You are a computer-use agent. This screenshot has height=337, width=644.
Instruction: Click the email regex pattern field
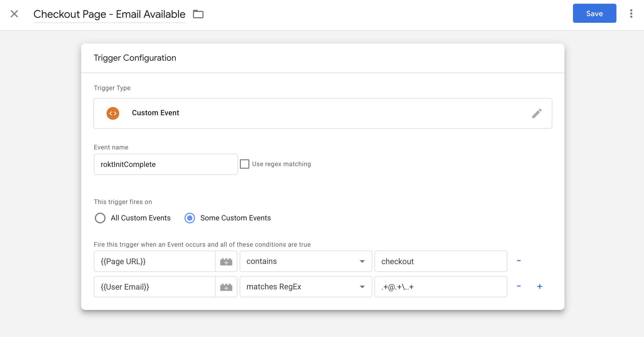[440, 286]
